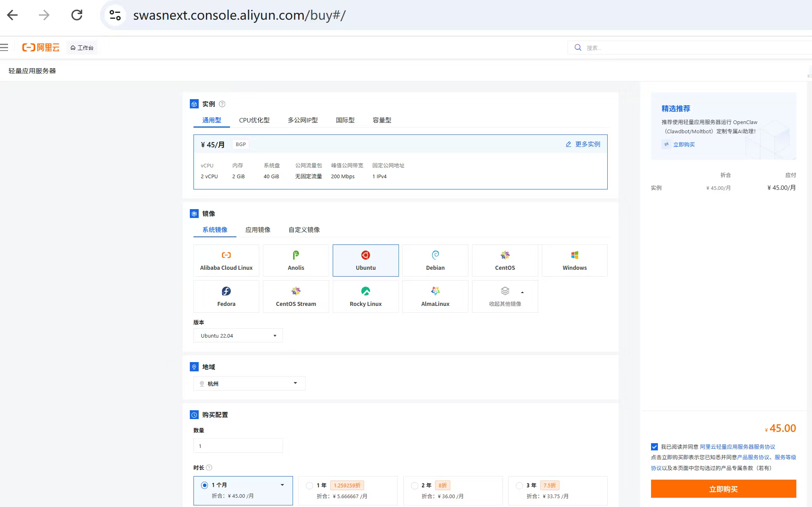
Task: Switch to the 国际型 tab
Action: coord(345,120)
